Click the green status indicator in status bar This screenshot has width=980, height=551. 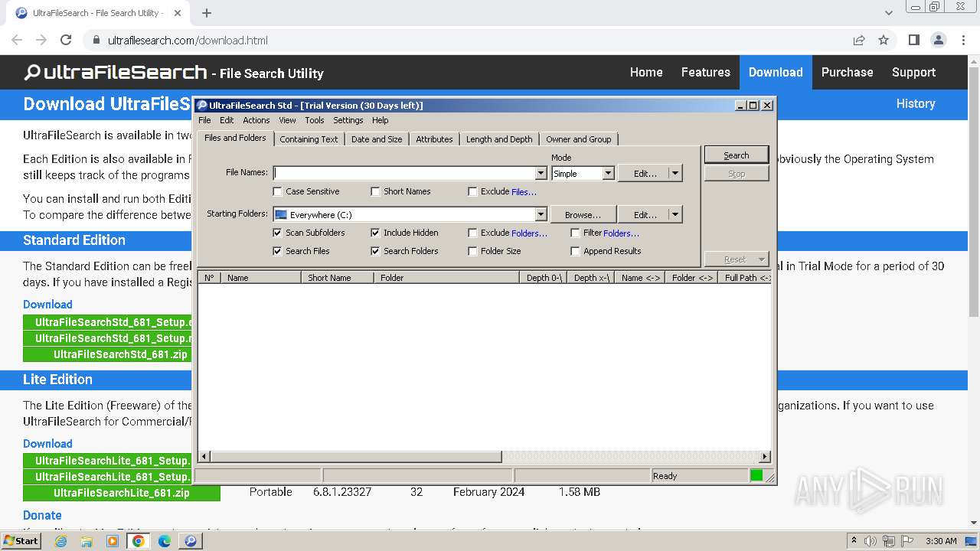(756, 476)
